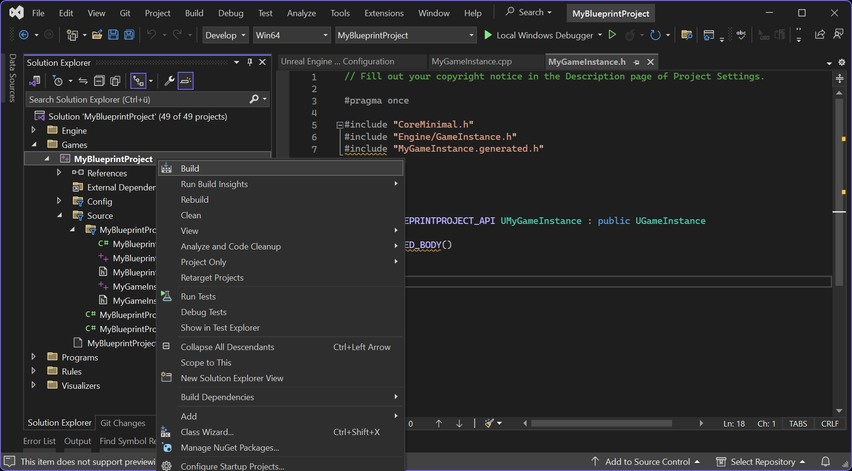Open Properties with the wrench icon
This screenshot has width=852, height=471.
click(x=170, y=81)
